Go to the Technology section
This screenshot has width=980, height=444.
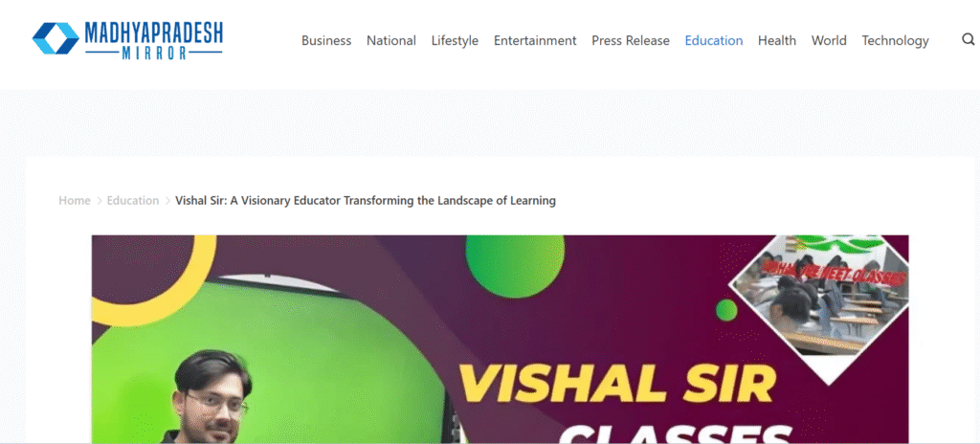point(895,40)
